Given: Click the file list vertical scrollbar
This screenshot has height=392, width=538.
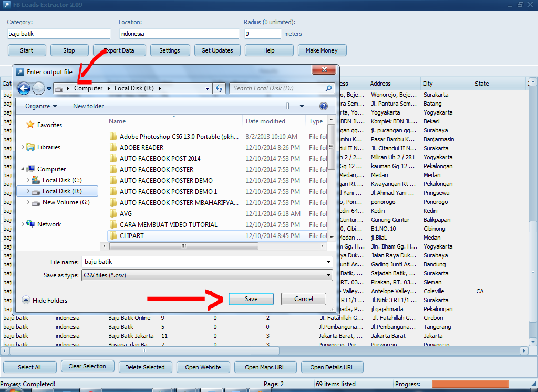Looking at the screenshot, I should (331, 147).
